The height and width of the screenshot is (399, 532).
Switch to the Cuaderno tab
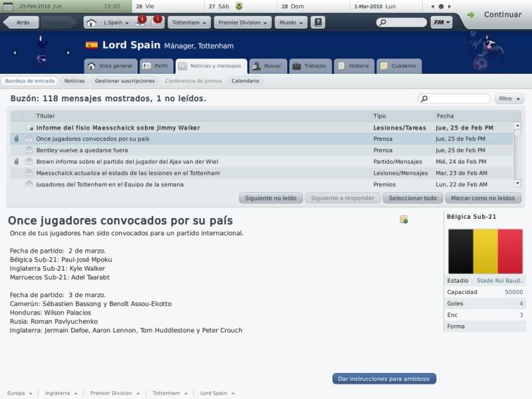tap(399, 66)
